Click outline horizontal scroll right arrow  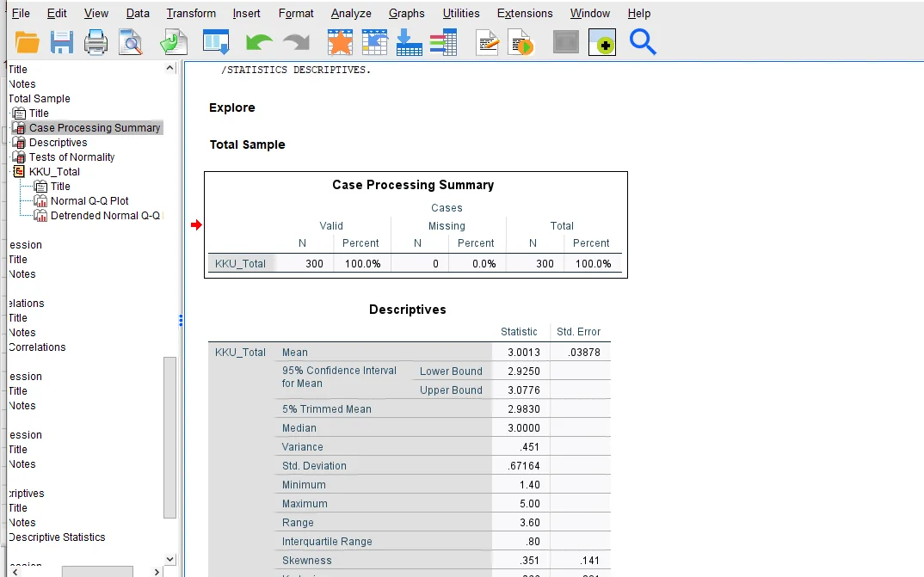point(157,572)
